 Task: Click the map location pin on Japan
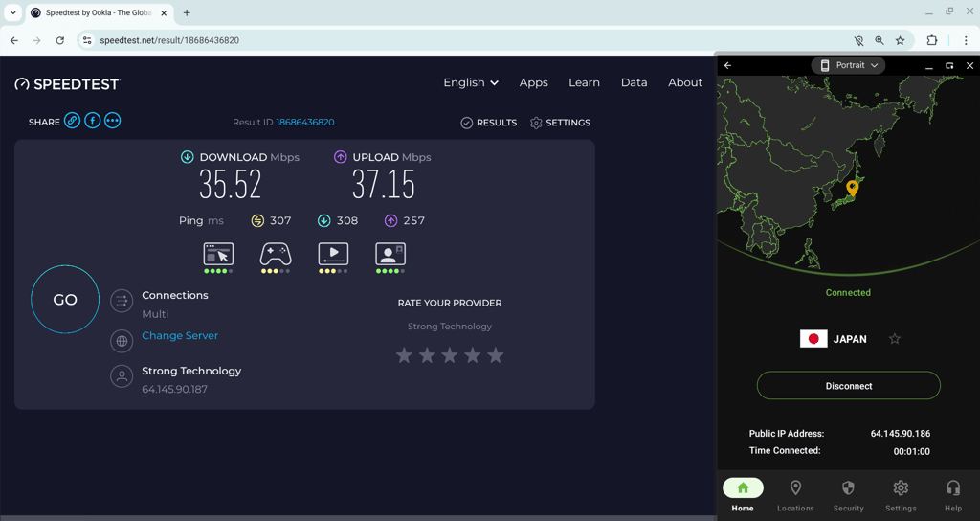pyautogui.click(x=852, y=188)
